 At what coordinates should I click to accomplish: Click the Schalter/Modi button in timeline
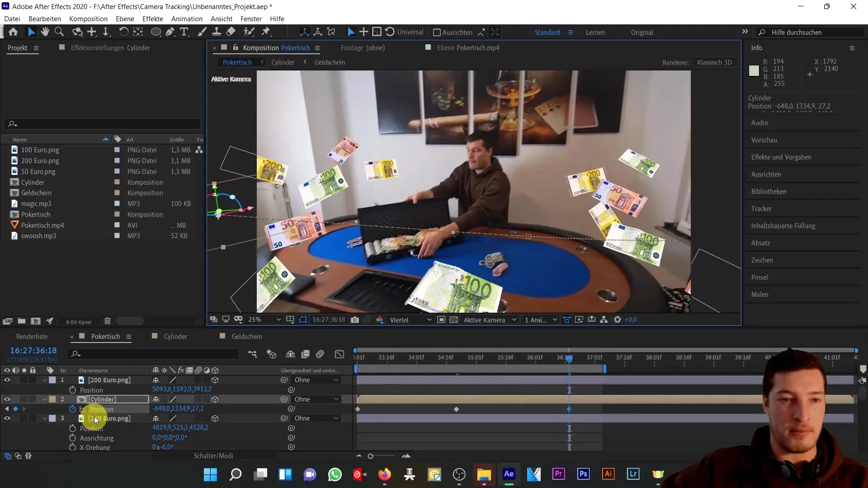(x=213, y=456)
